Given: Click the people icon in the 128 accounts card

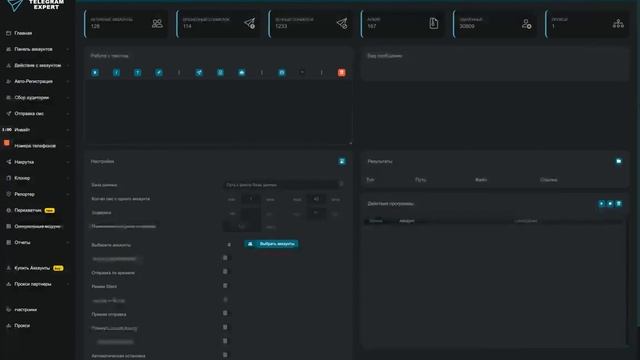Looking at the screenshot, I should pos(157,23).
